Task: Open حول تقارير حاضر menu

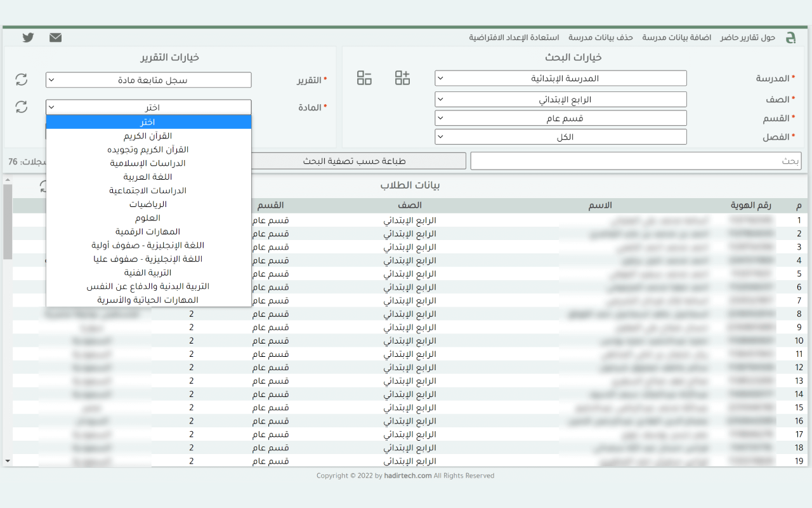Action: point(747,37)
